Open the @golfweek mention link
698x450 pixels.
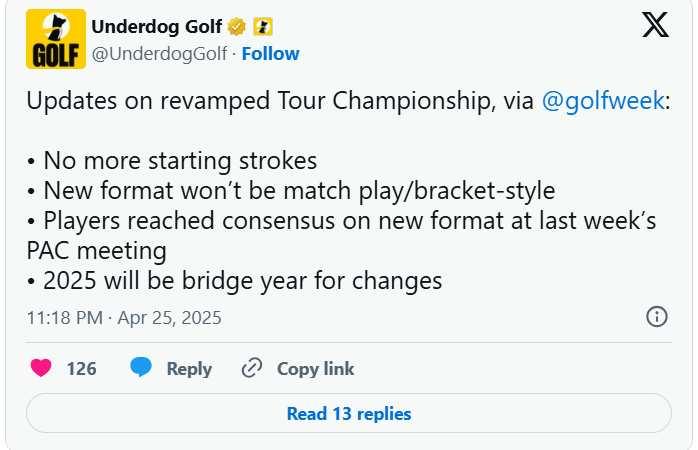[603, 100]
